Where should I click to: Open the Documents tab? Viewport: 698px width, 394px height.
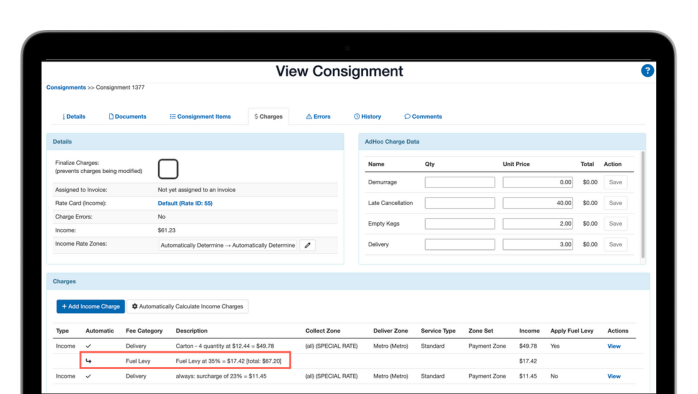click(x=128, y=117)
